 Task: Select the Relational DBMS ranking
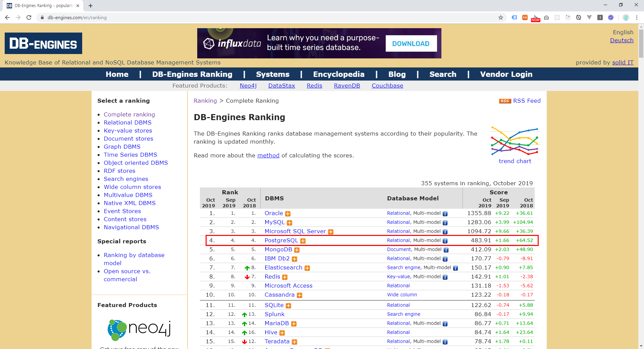[x=127, y=122]
